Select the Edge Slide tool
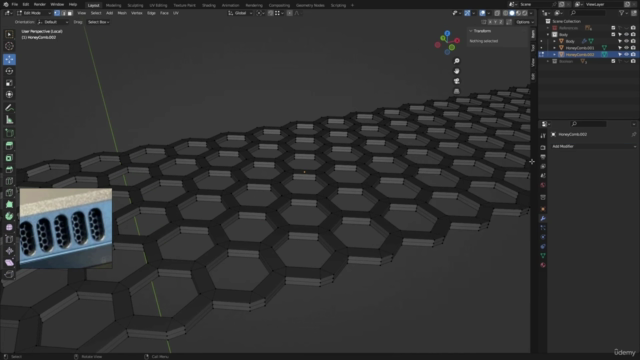Screen dimensions: 640x360 tap(9, 240)
